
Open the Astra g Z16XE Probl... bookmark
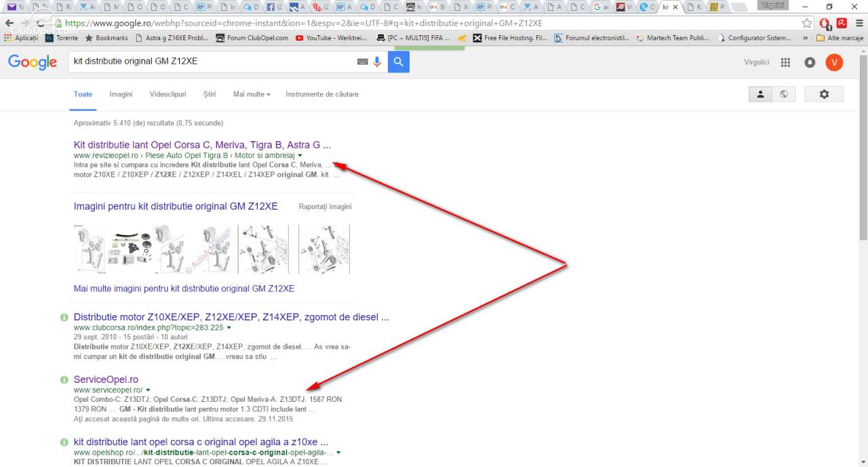pyautogui.click(x=172, y=38)
